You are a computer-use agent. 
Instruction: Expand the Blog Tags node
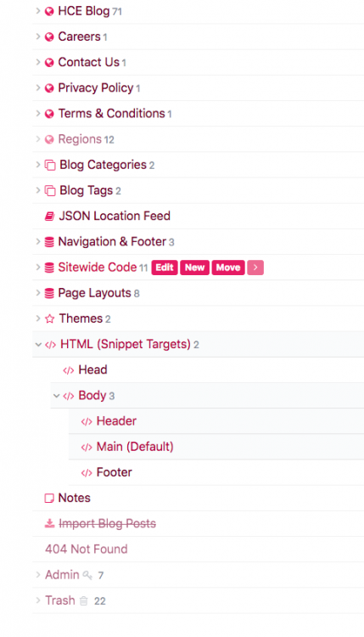click(x=37, y=190)
